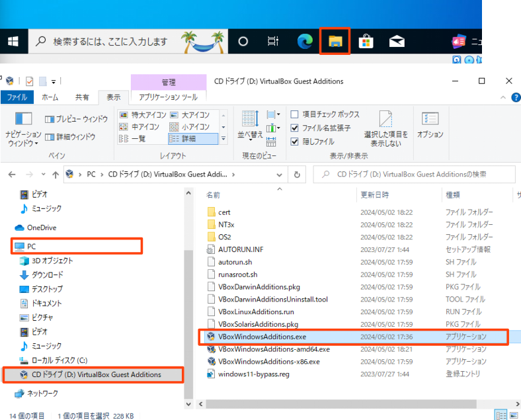Sort by the 名前 column header
The height and width of the screenshot is (420, 521).
click(x=213, y=195)
